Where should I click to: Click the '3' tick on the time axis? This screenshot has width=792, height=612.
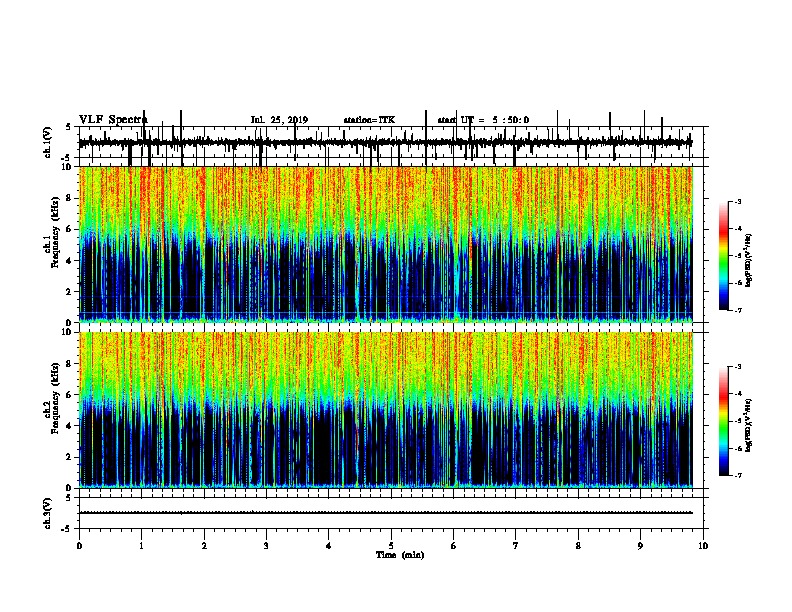pos(266,546)
